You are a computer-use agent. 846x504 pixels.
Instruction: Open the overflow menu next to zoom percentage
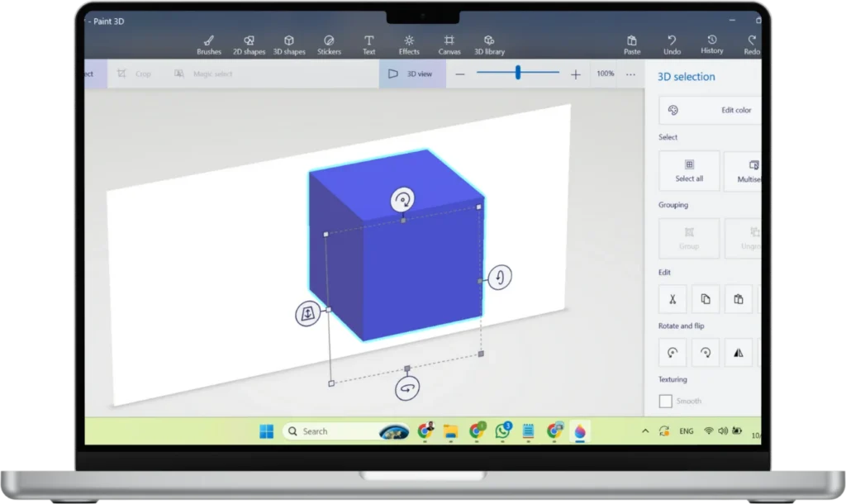pos(630,74)
